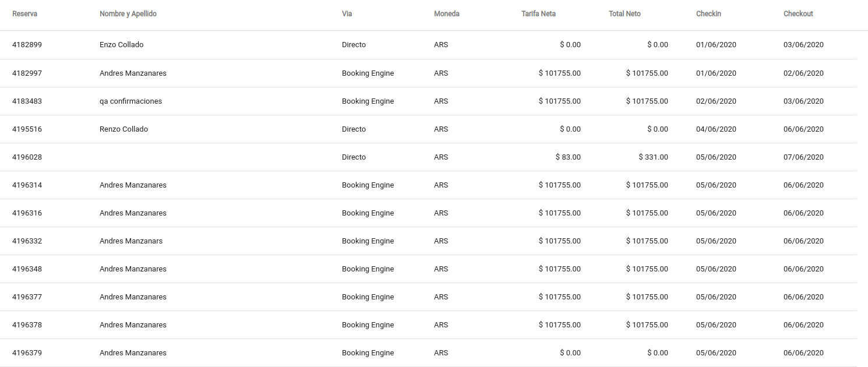Sort table by Via column header
The width and height of the screenshot is (868, 367).
pos(347,14)
